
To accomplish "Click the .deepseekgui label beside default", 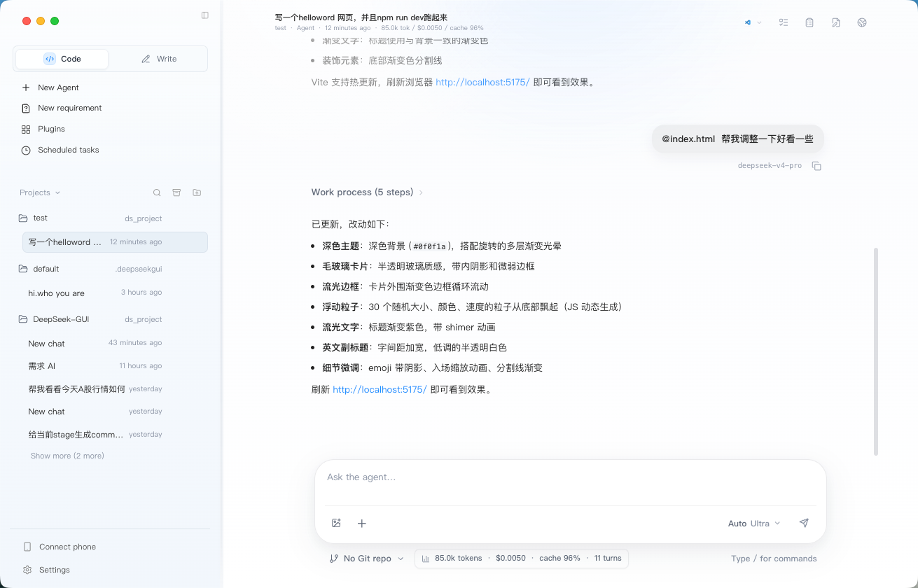I will point(139,269).
